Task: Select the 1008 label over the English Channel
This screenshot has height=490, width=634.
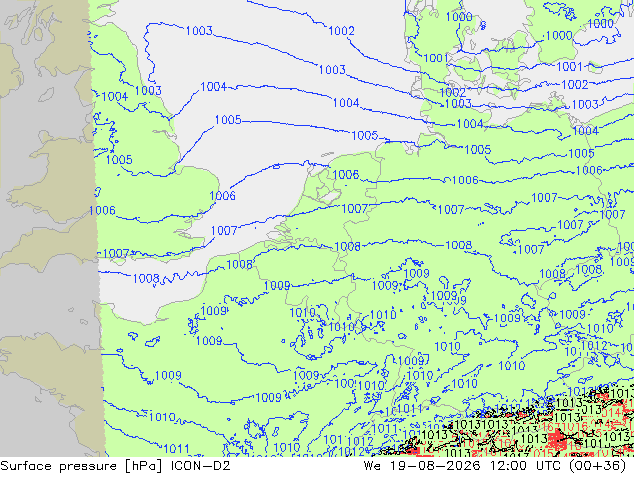Action: [146, 279]
